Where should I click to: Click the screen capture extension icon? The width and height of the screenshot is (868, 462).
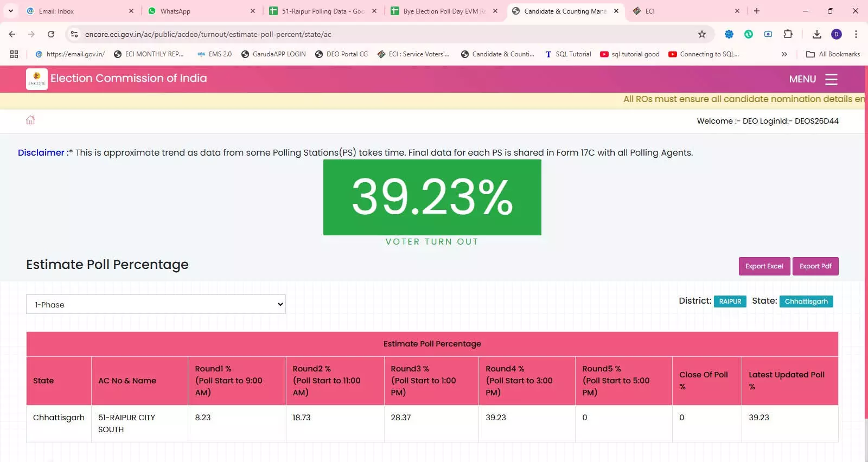768,34
